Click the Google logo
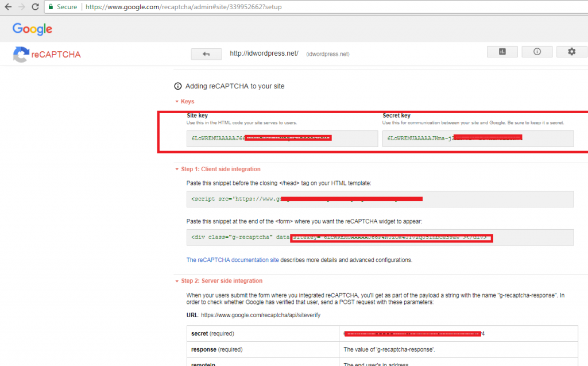This screenshot has height=366, width=588. click(32, 29)
